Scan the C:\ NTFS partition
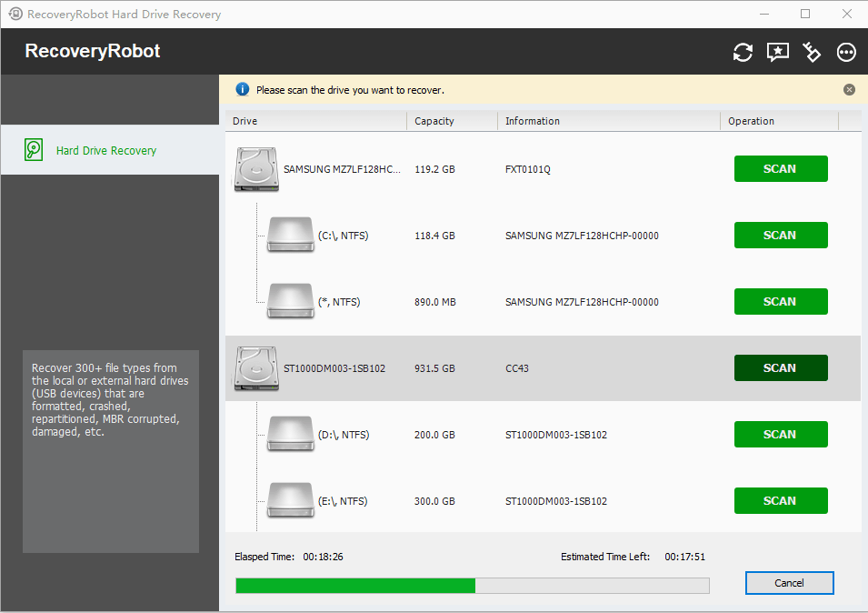The width and height of the screenshot is (868, 613). (781, 236)
